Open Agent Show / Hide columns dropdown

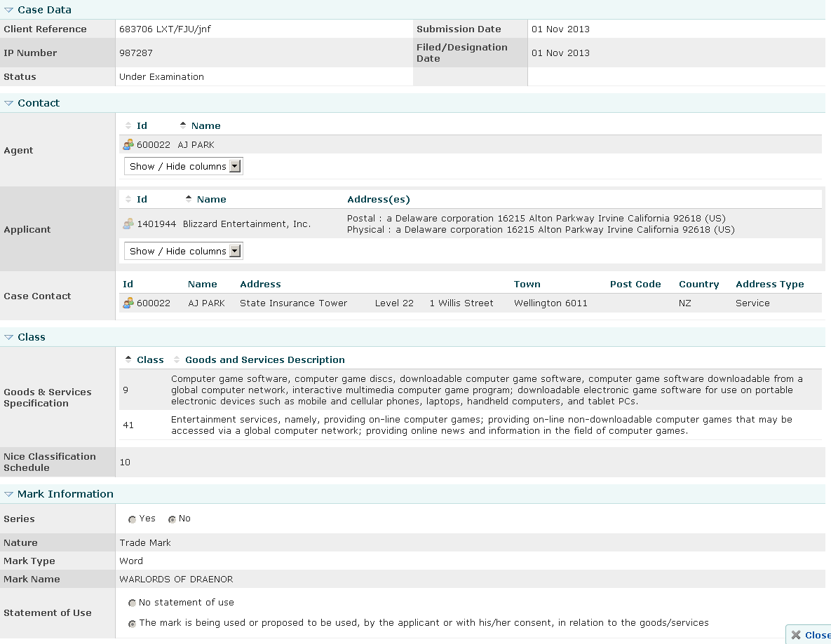pyautogui.click(x=183, y=166)
